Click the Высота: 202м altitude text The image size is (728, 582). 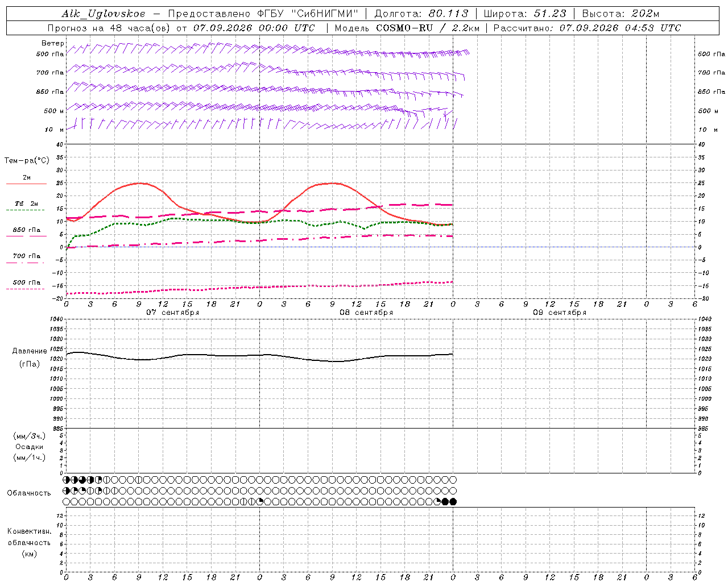(621, 14)
